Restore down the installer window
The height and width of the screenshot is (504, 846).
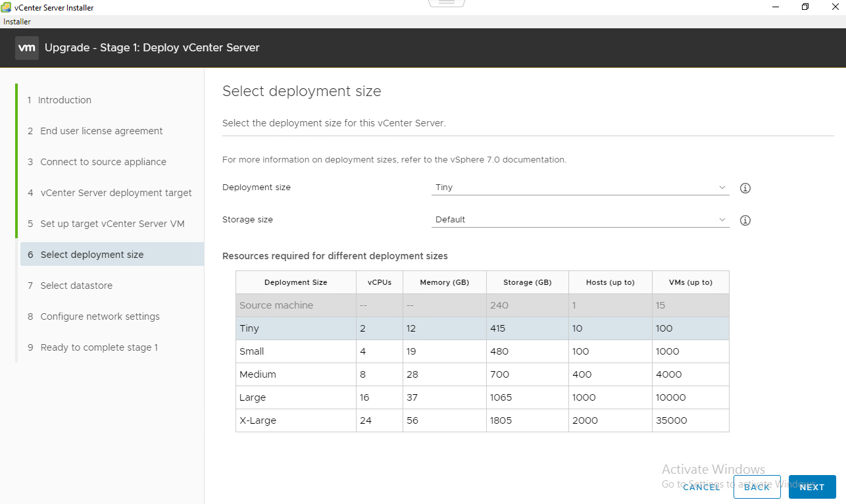[805, 7]
